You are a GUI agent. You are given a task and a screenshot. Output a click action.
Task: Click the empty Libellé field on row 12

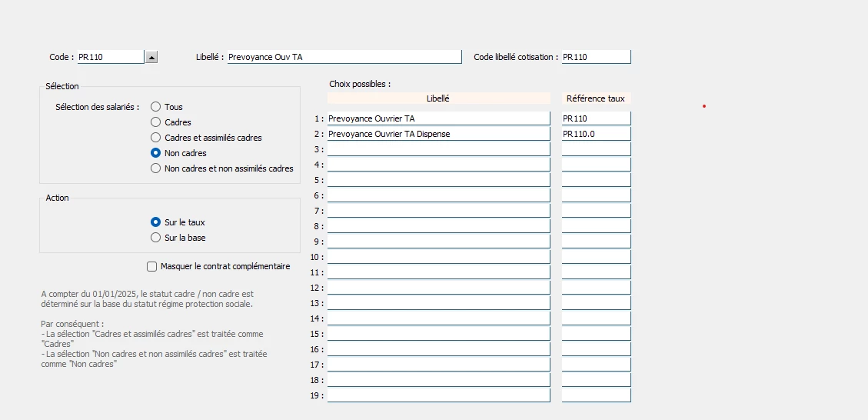pos(438,288)
